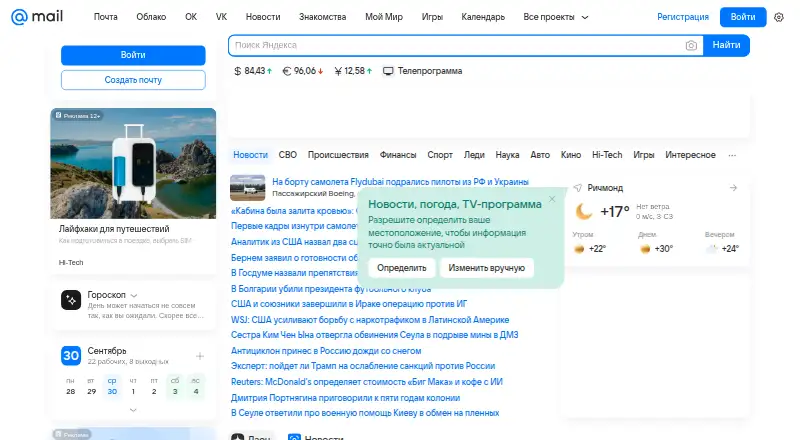
Task: Open Лайфхаки для путешествий article title
Action: (114, 229)
